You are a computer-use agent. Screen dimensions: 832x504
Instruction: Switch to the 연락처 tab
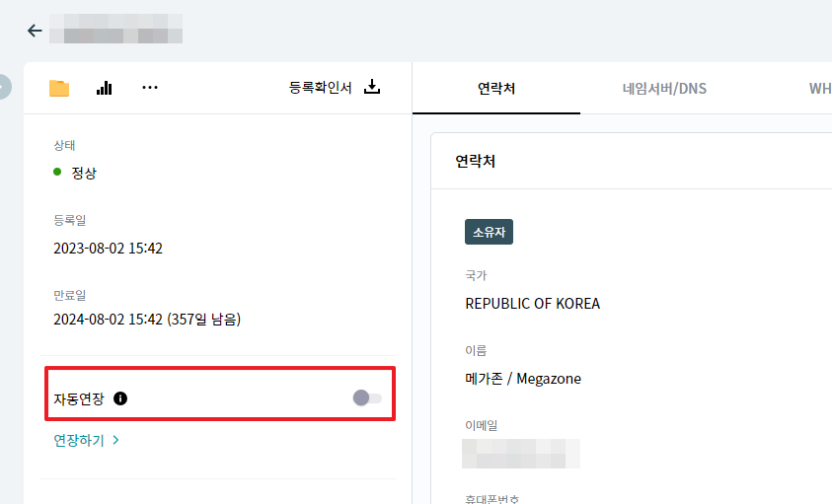point(496,89)
